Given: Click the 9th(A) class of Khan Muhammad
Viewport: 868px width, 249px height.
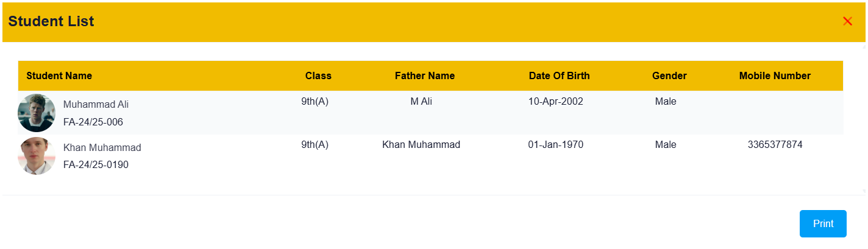Looking at the screenshot, I should tap(315, 145).
